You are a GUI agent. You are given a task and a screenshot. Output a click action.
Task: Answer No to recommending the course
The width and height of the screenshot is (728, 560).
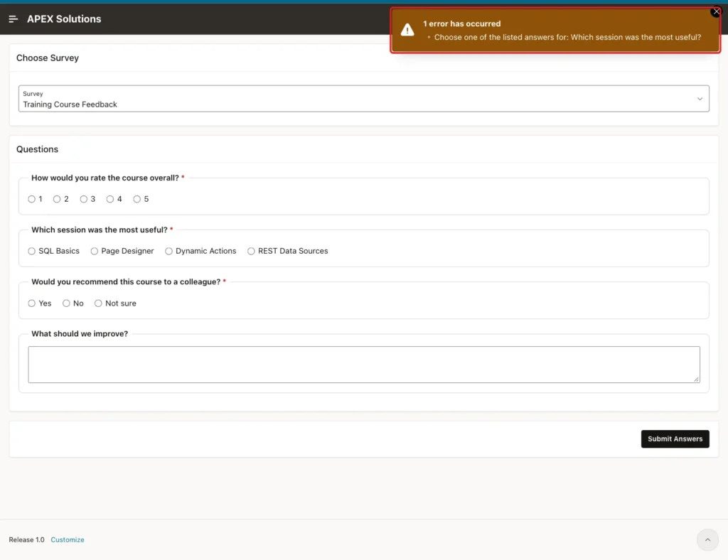coord(66,303)
